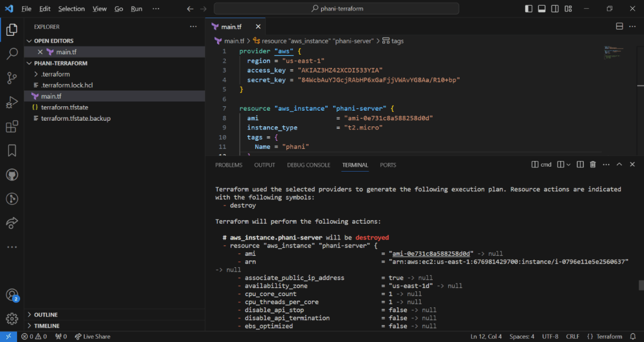Toggle the primary side bar layout button

click(528, 9)
